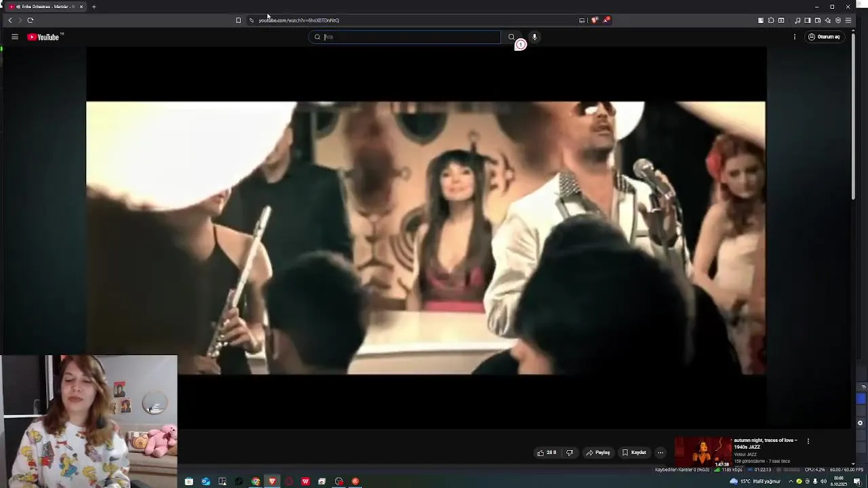The image size is (868, 488).
Task: Open the autumn night 1940s JAZZ thumbnail
Action: pos(703,452)
